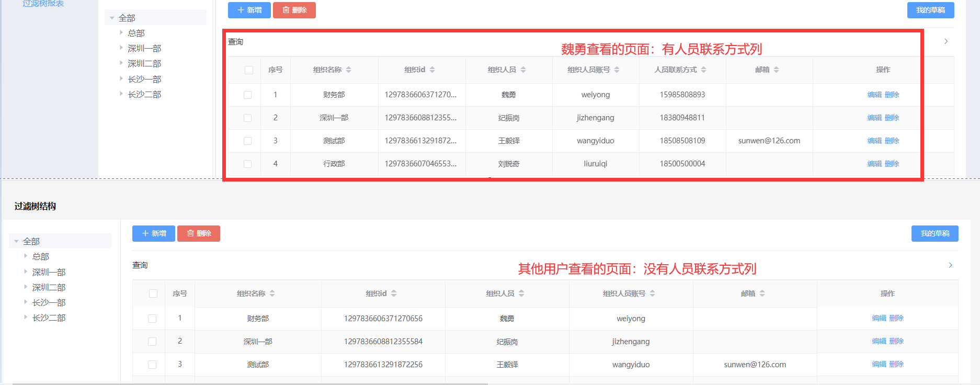Click sort icon beside 邮箱 in top table
Viewport: 980px width, 385px height.
pyautogui.click(x=777, y=70)
